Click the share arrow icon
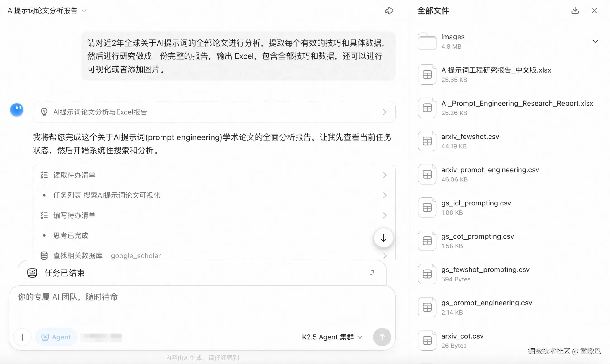Image resolution: width=610 pixels, height=364 pixels. 389,11
